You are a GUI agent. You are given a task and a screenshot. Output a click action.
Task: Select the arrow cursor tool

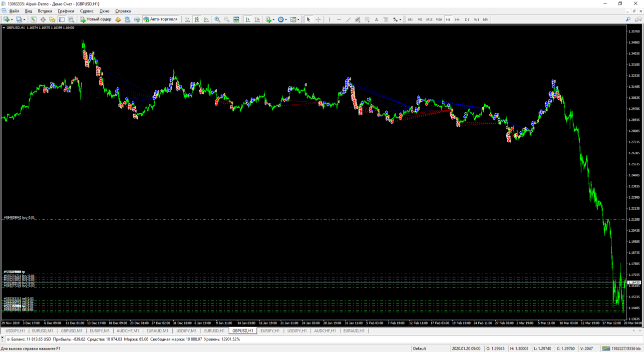(309, 19)
